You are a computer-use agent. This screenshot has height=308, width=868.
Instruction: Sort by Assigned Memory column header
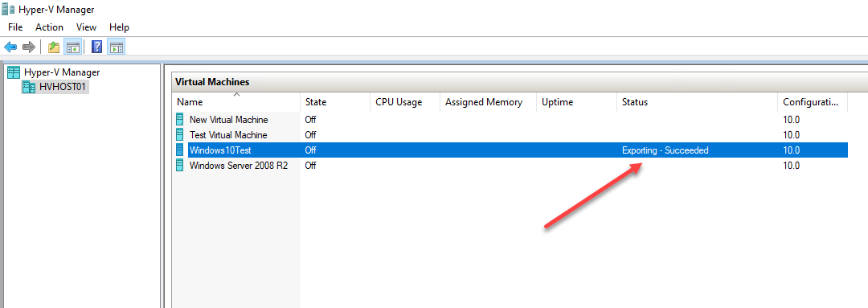click(x=488, y=102)
